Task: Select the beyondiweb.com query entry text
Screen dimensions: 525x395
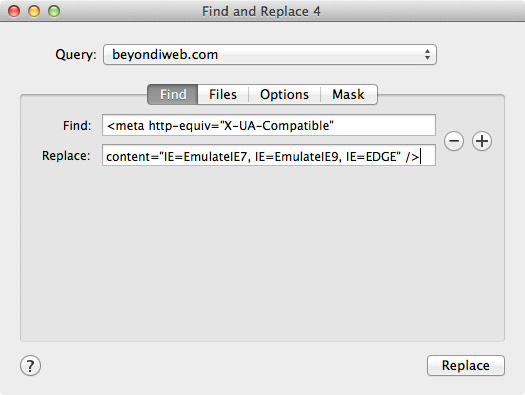Action: [x=165, y=55]
